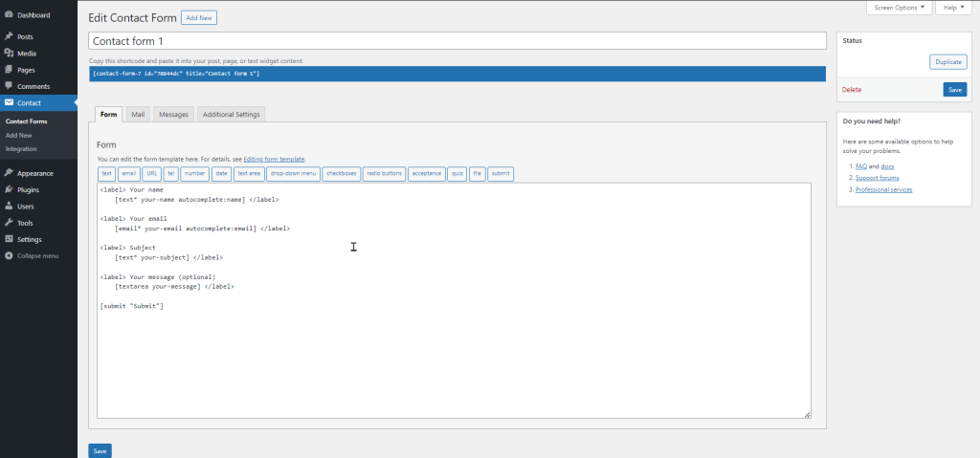Screen dimensions: 980x458
Task: Expand the Screen Options dropdown
Action: tap(899, 8)
